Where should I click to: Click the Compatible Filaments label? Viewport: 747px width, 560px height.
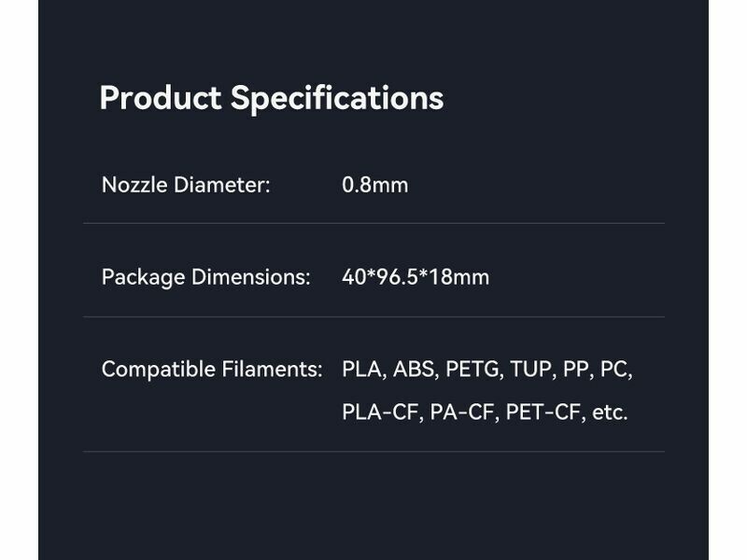(x=212, y=369)
